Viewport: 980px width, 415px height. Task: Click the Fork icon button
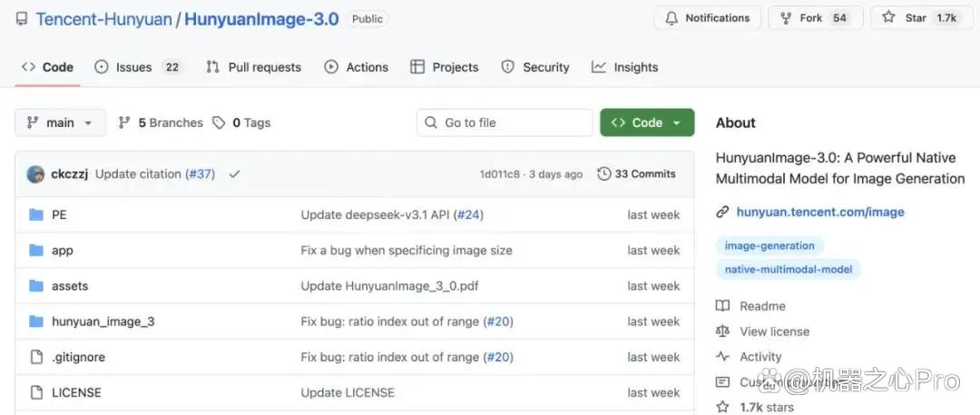point(786,18)
